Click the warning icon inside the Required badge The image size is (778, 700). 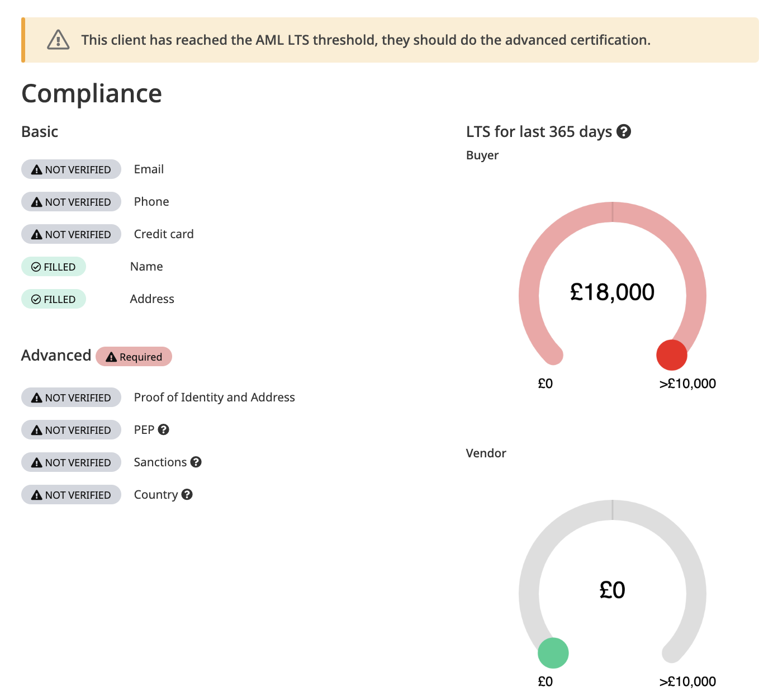pos(111,356)
